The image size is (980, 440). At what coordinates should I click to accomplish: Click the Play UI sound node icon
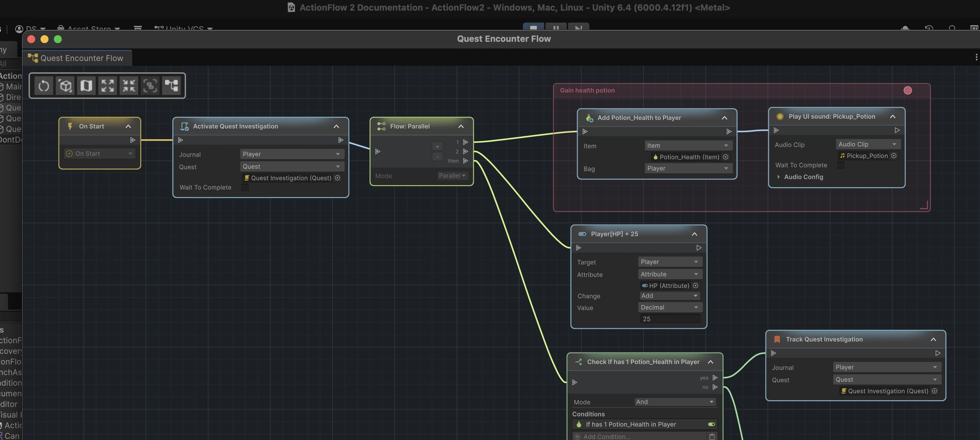coord(780,116)
